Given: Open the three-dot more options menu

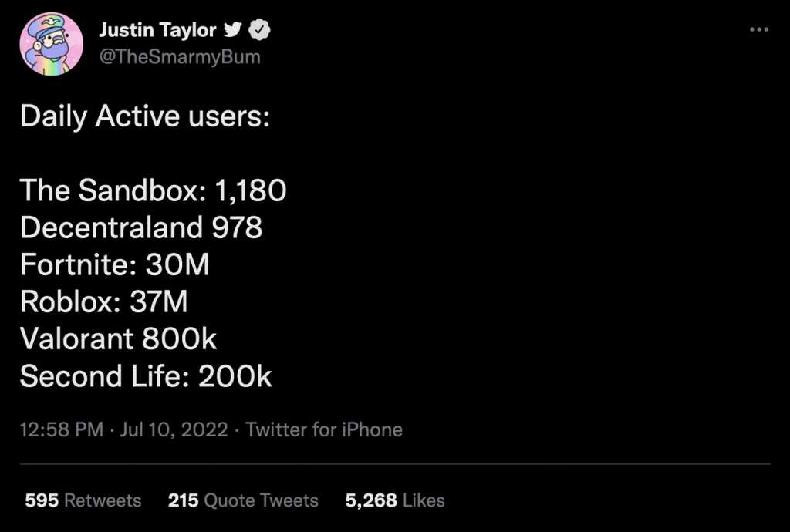Looking at the screenshot, I should tap(759, 30).
